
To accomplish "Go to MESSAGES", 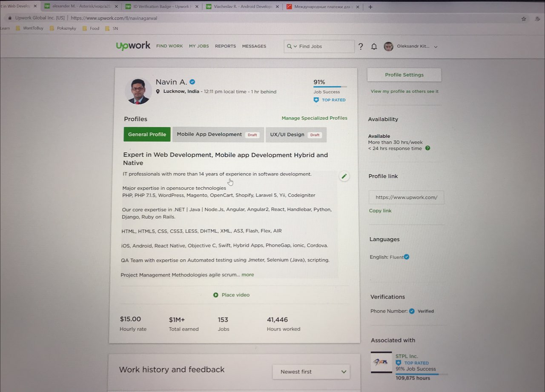I will (254, 46).
